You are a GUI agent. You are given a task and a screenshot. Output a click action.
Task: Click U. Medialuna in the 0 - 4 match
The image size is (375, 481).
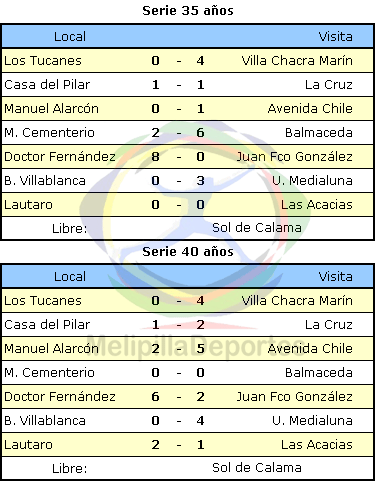coord(312,421)
